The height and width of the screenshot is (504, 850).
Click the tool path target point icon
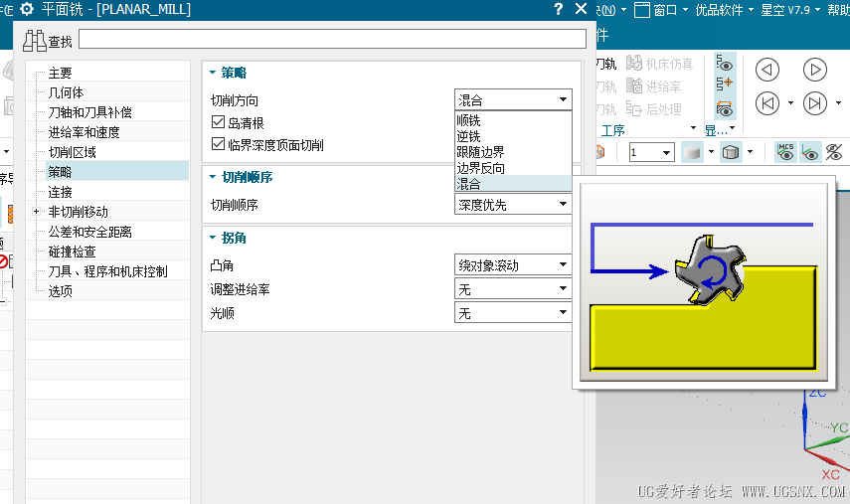tap(724, 84)
